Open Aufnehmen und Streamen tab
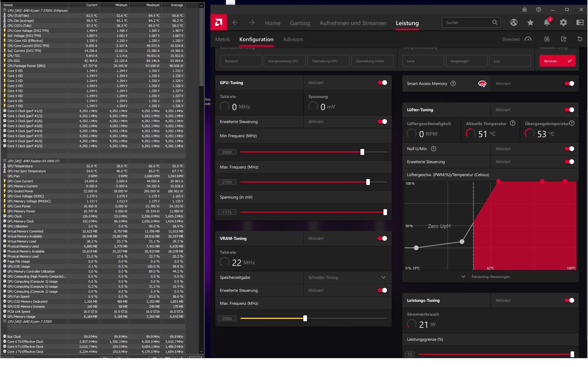588x367 pixels. [x=353, y=23]
